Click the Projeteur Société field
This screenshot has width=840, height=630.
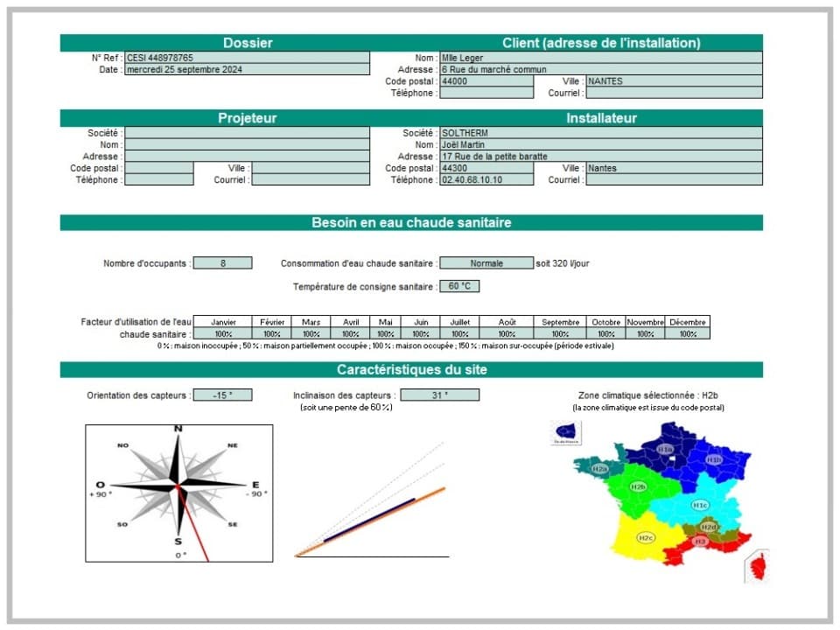tap(247, 133)
